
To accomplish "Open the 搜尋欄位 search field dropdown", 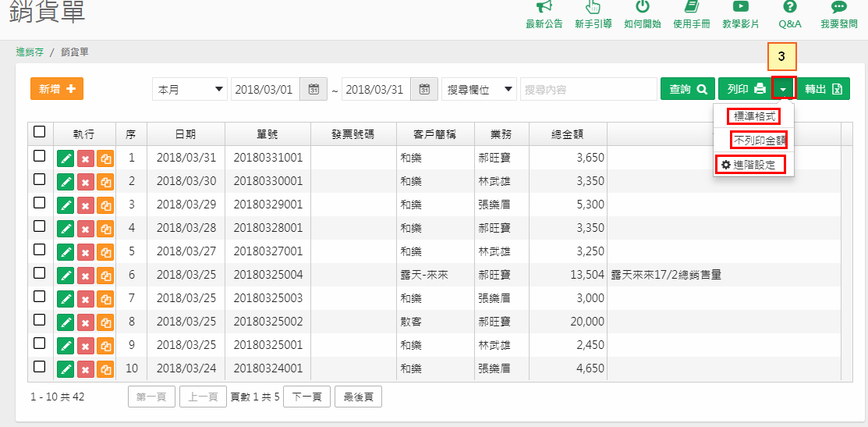I will coord(479,89).
